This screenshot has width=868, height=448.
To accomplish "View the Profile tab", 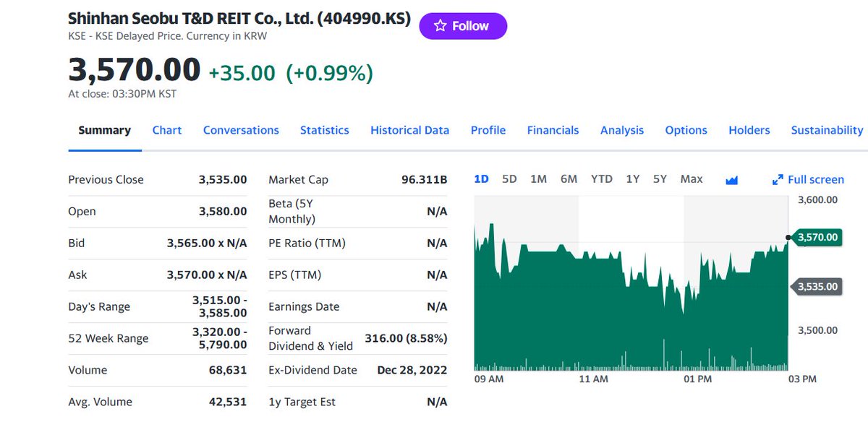I will click(488, 131).
